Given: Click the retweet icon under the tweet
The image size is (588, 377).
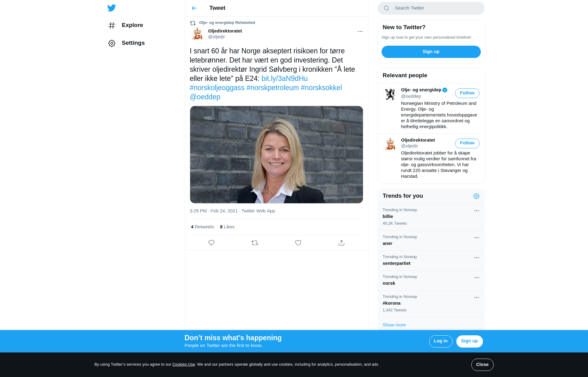Looking at the screenshot, I should point(255,243).
